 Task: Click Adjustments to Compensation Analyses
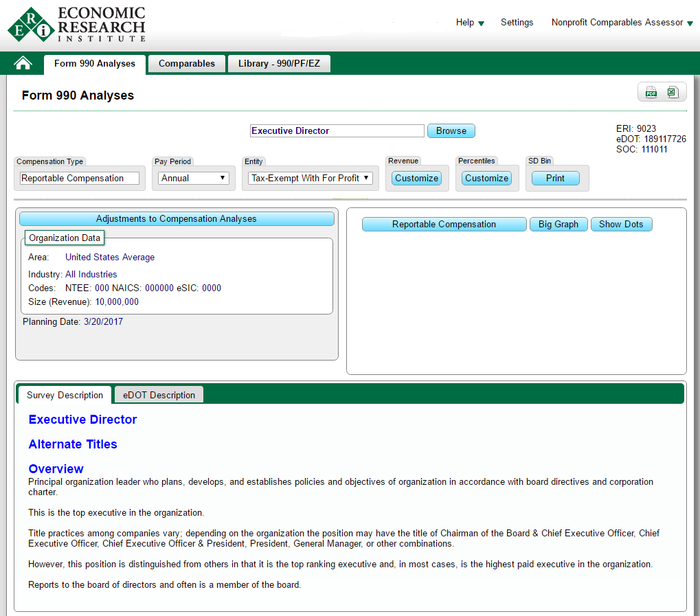(x=176, y=219)
